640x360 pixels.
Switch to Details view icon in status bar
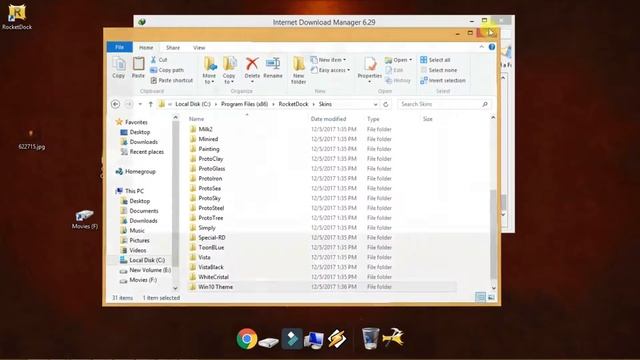(x=480, y=298)
